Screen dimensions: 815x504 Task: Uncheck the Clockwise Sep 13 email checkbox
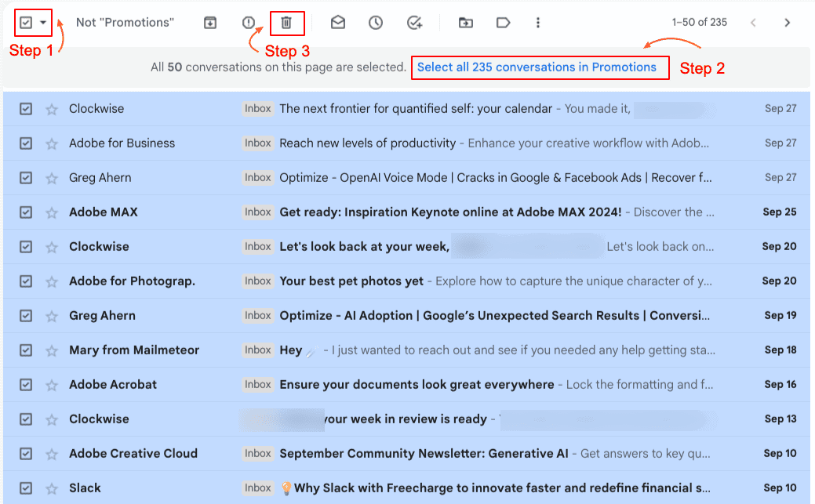25,419
